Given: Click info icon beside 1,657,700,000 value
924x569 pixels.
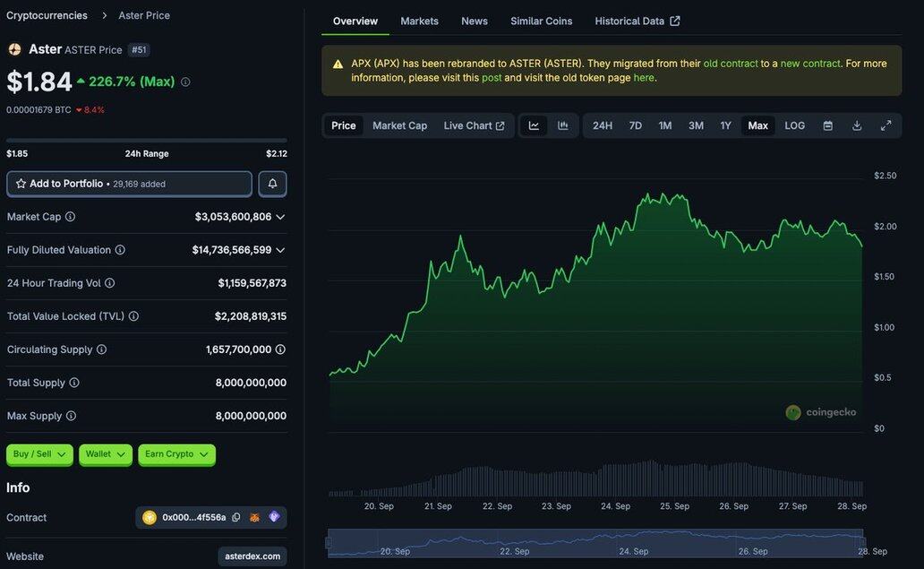Looking at the screenshot, I should 280,349.
